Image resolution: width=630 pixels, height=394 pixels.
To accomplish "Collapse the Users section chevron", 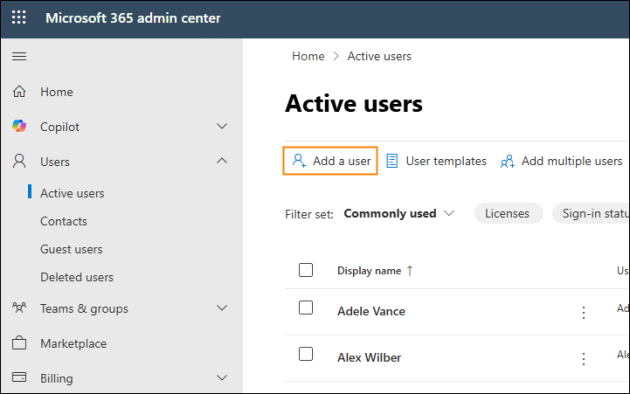I will pos(222,161).
